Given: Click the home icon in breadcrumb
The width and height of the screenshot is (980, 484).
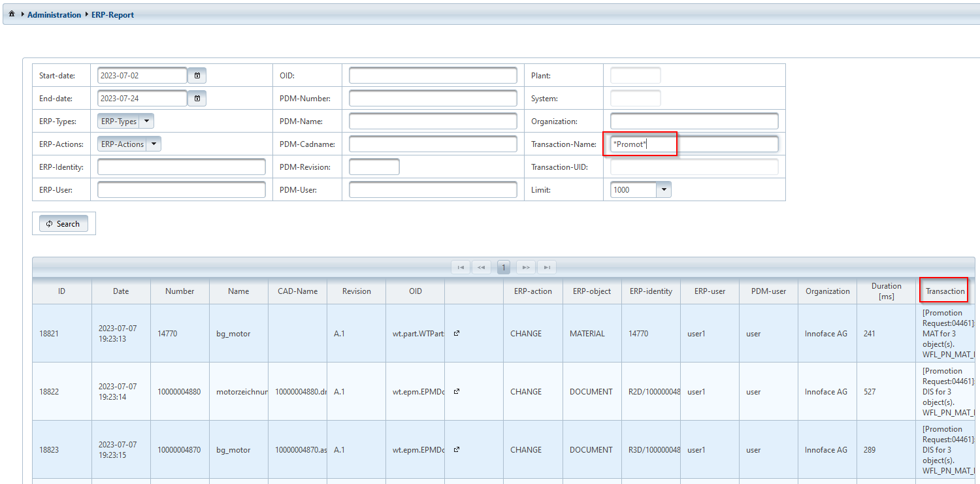Looking at the screenshot, I should pyautogui.click(x=12, y=14).
